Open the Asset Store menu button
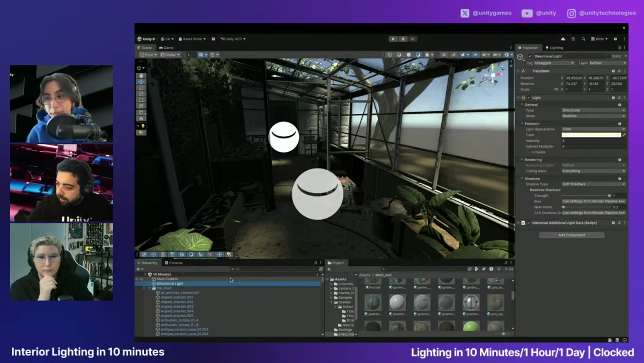The image size is (644, 363). [x=192, y=39]
